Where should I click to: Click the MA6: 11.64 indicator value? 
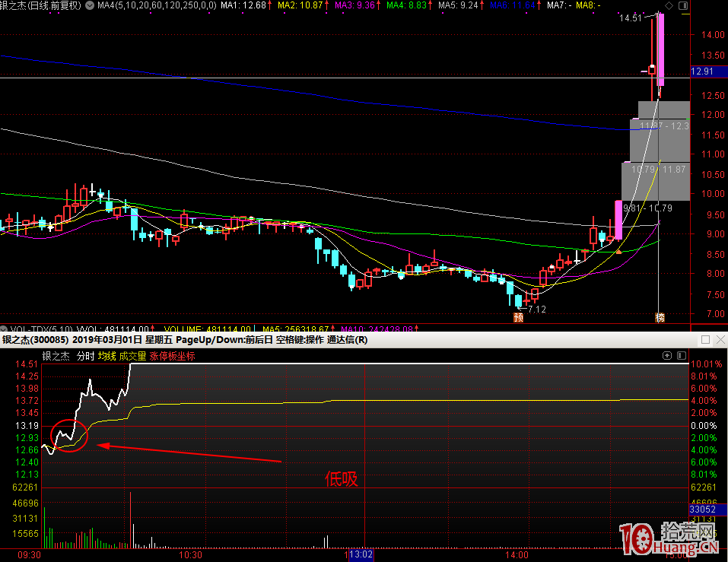(x=513, y=5)
